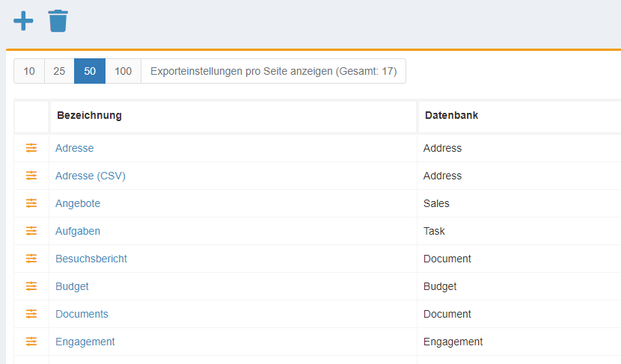Show 100 export settings per page
Viewport: 621px width, 364px height.
123,71
